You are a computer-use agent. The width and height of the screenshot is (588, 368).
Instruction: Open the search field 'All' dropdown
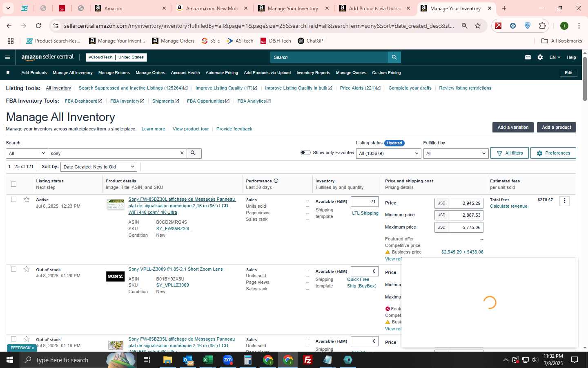tap(27, 153)
